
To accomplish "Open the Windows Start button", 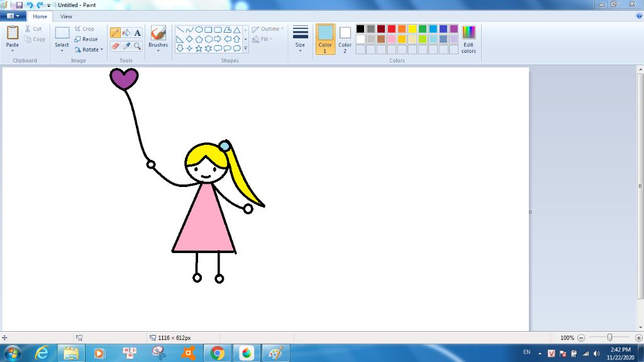I will point(12,353).
